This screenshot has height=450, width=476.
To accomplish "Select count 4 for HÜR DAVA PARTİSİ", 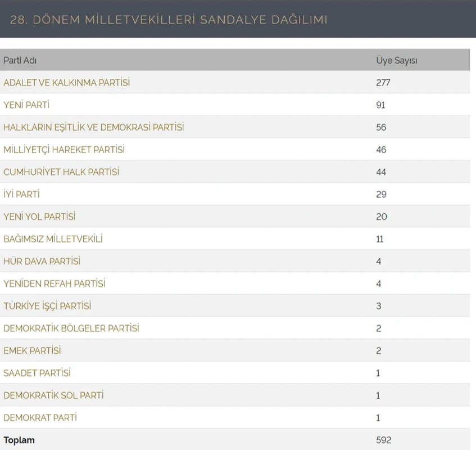I will coord(379,262).
